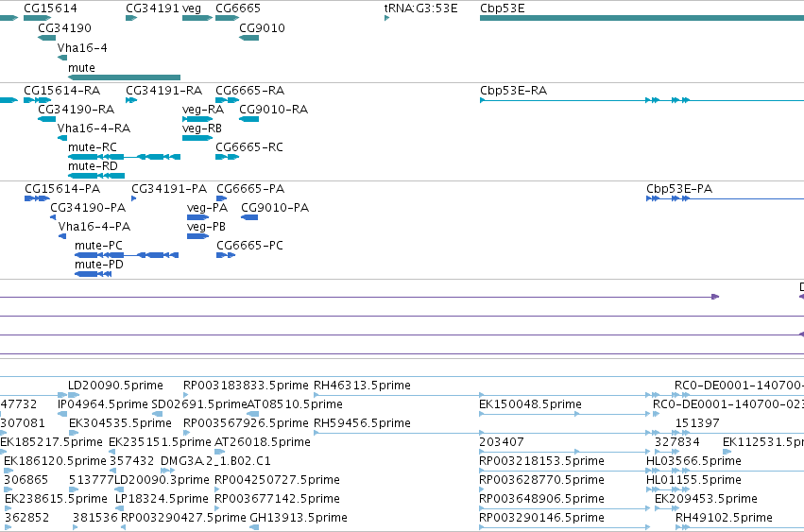
Task: Select the CG9010-RA transcript label
Action: 273,110
